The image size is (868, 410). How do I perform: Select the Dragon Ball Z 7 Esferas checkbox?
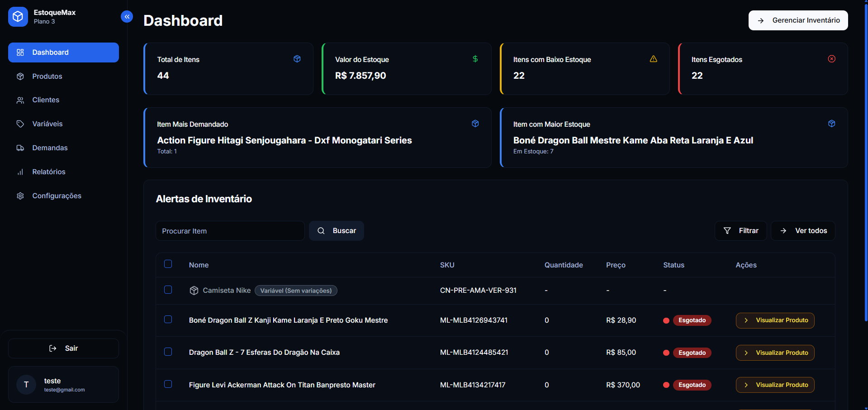[x=168, y=352]
